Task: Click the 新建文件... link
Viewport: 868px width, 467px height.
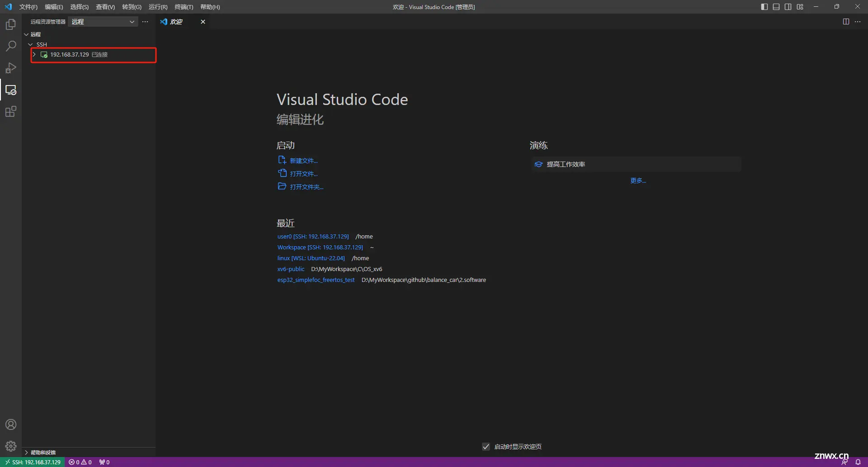Action: pyautogui.click(x=304, y=161)
